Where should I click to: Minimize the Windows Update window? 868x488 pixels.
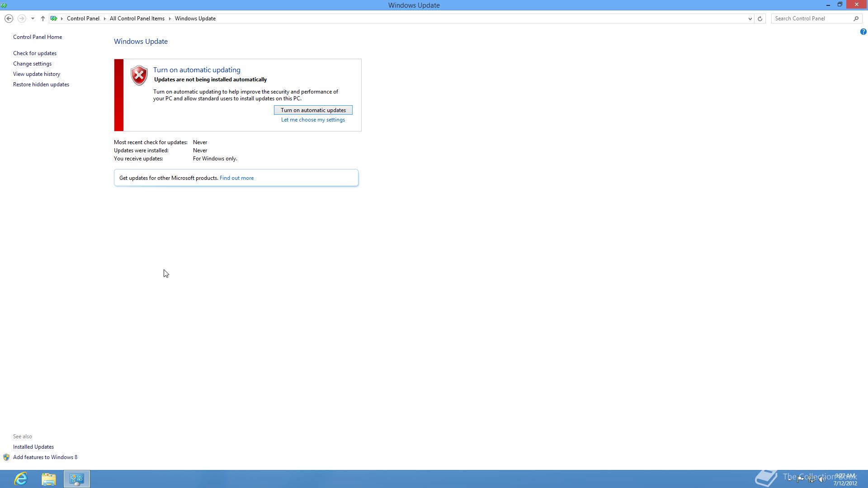pos(828,5)
